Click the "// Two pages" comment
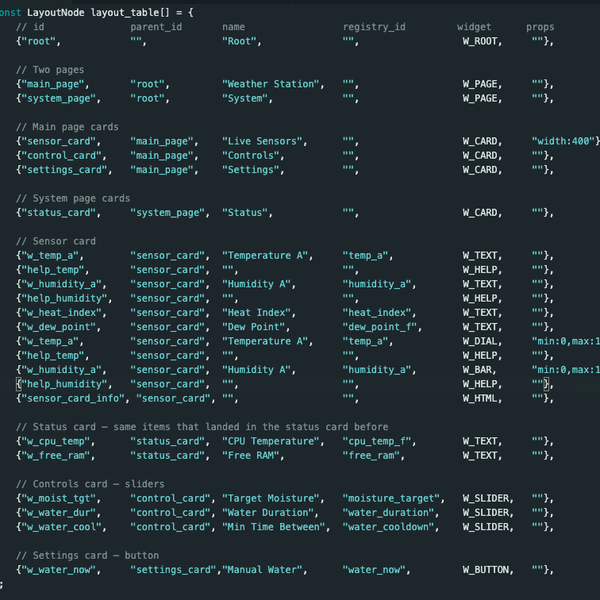 click(x=50, y=70)
